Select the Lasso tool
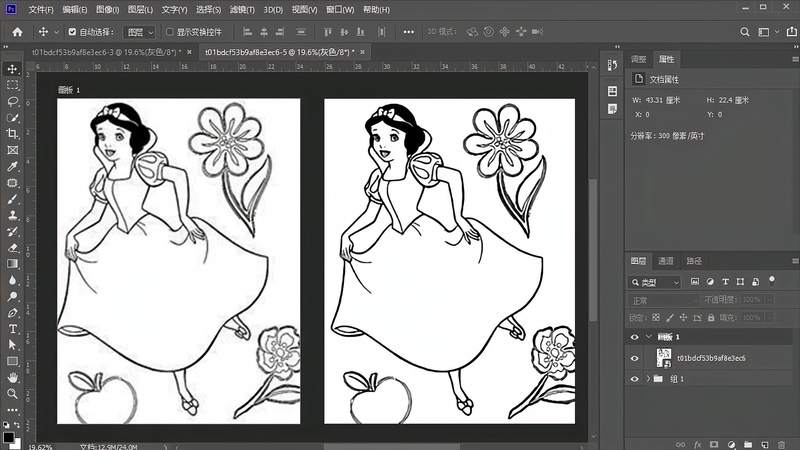800x450 pixels. (13, 101)
